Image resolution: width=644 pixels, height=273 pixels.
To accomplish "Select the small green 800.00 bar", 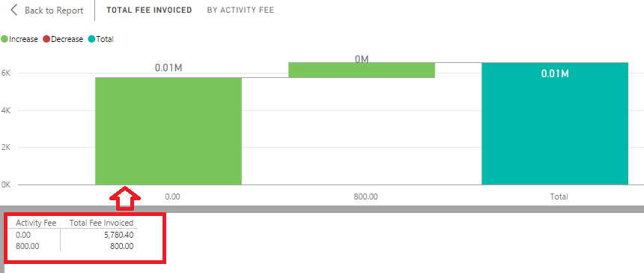I will pyautogui.click(x=362, y=70).
